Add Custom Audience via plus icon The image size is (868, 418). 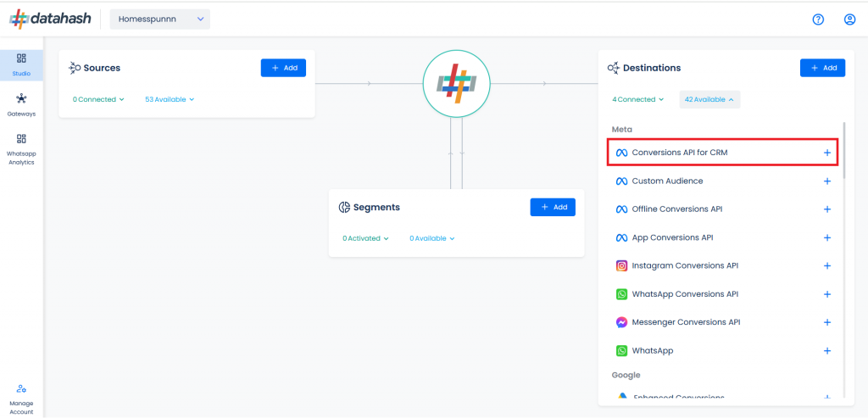coord(827,181)
